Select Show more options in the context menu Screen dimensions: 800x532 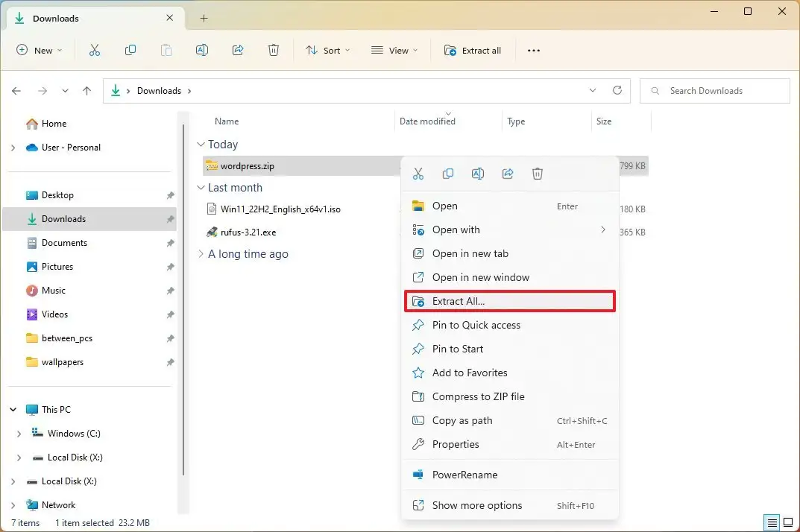click(477, 505)
